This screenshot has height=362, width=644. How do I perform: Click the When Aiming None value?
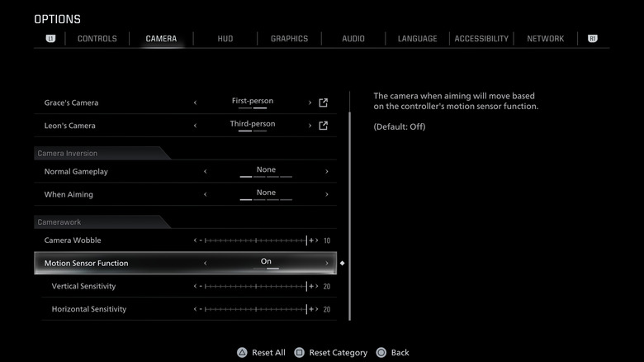pos(266,193)
